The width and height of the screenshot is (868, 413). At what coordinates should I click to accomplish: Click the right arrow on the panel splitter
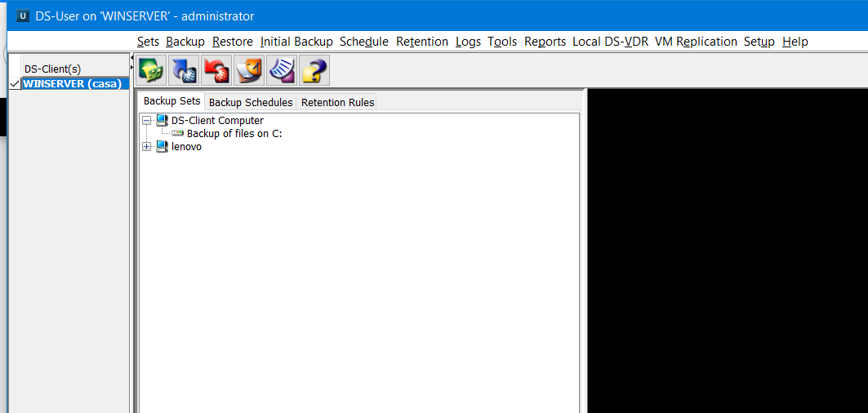131,68
